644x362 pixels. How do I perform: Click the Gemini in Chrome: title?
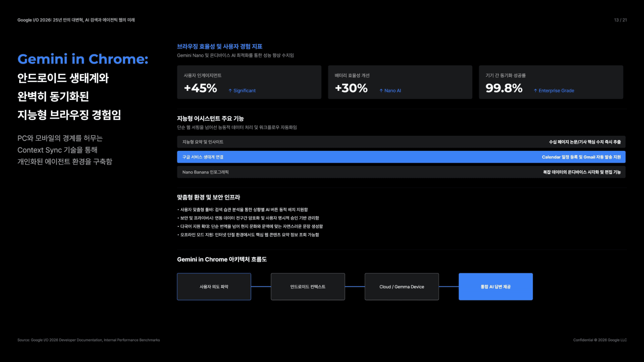(x=83, y=59)
